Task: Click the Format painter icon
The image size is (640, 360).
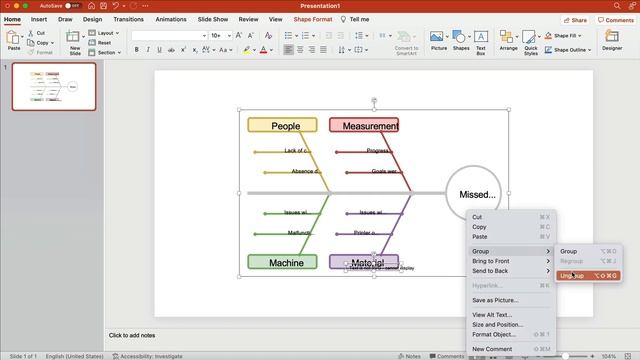Action: pyautogui.click(x=31, y=52)
